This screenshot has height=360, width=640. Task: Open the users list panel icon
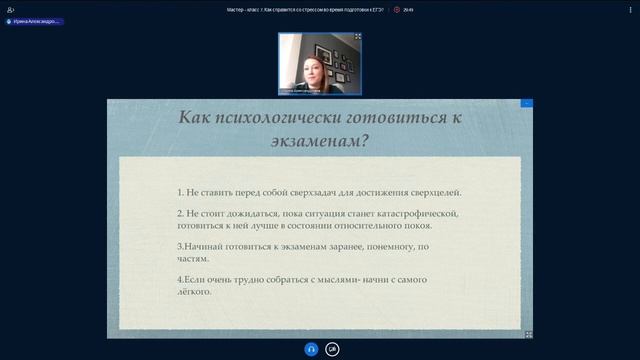click(11, 10)
